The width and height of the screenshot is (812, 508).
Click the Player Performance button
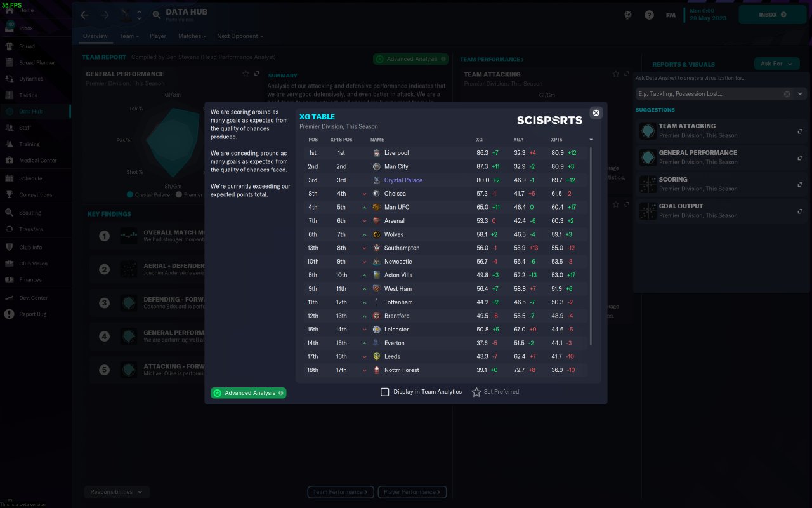(412, 492)
